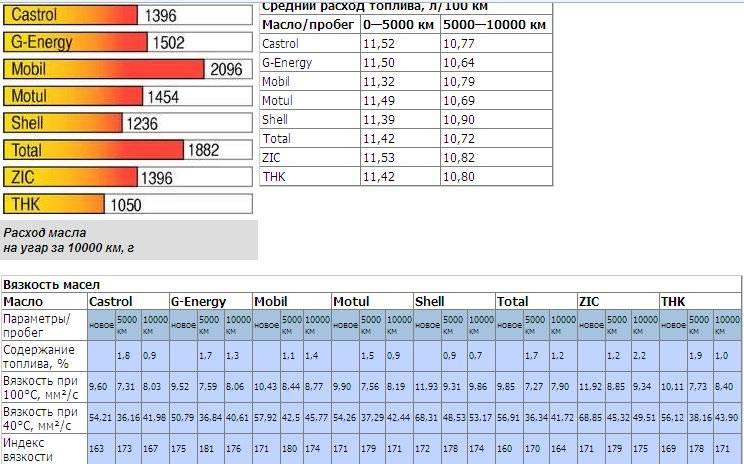Viewport: 744px width, 464px height.
Task: Click the Mobil bar in the oil consumption chart
Action: [x=103, y=70]
